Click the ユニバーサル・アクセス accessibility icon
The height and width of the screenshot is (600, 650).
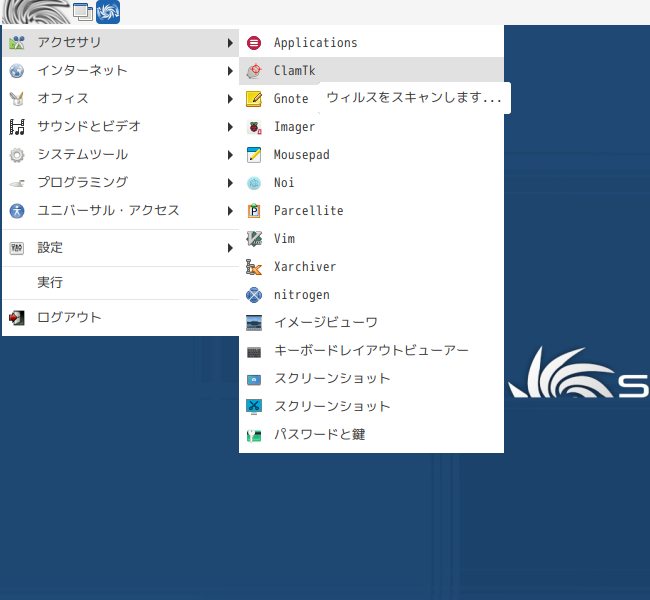point(17,211)
